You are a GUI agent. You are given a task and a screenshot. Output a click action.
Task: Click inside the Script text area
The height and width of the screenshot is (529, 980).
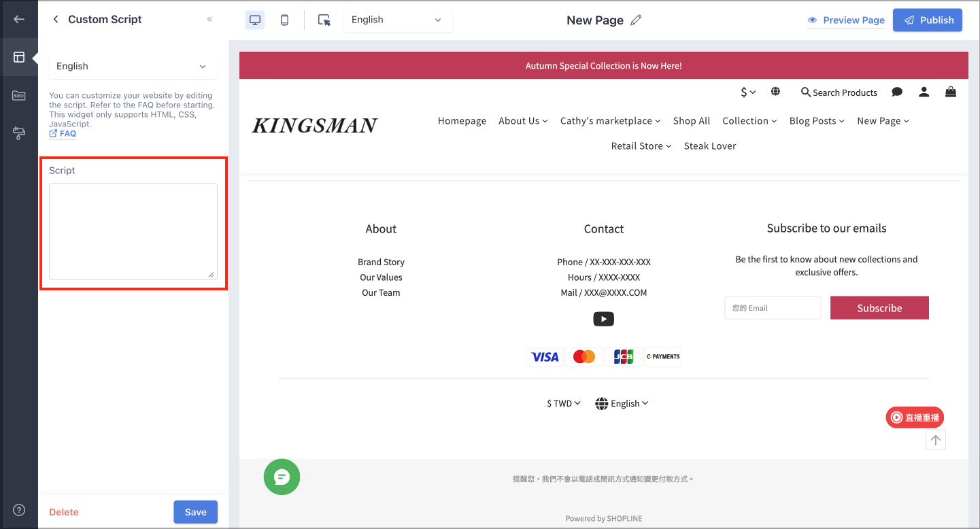pos(133,231)
